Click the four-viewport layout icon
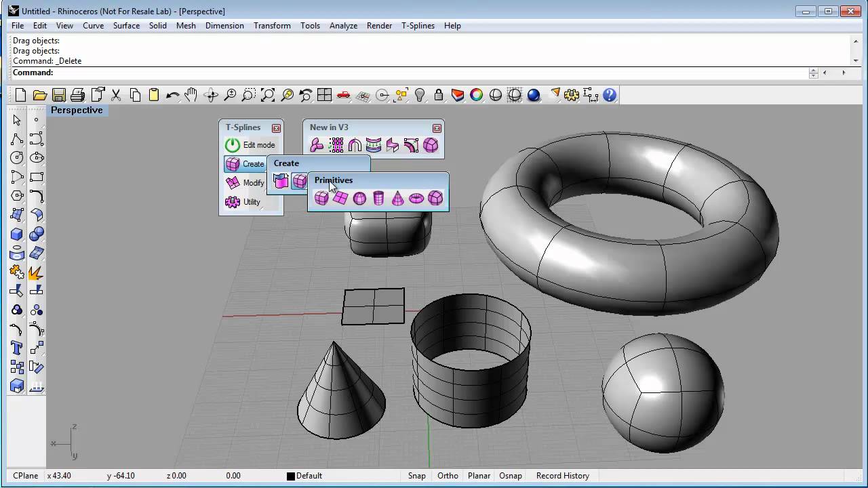Image resolution: width=868 pixels, height=488 pixels. (324, 95)
